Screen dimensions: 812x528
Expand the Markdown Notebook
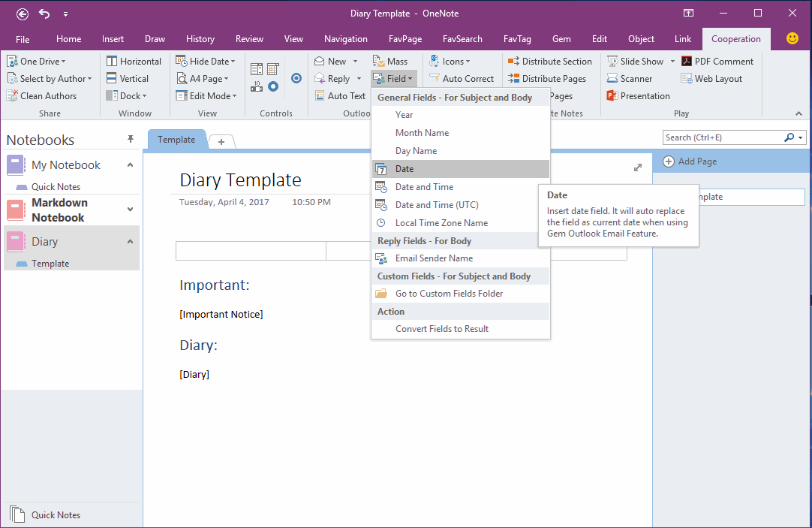[x=131, y=210]
